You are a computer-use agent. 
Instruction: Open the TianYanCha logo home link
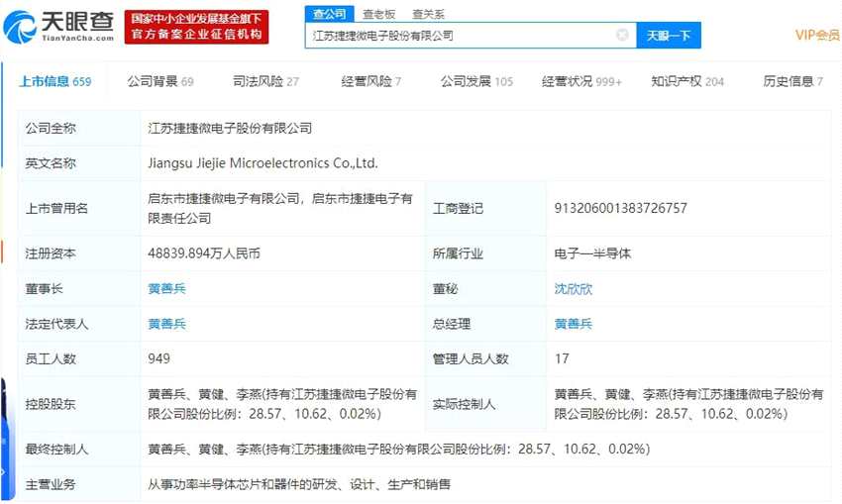[x=58, y=27]
